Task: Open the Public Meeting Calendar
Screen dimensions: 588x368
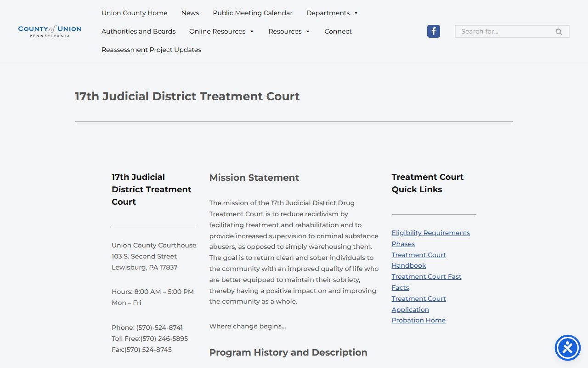Action: [x=253, y=13]
